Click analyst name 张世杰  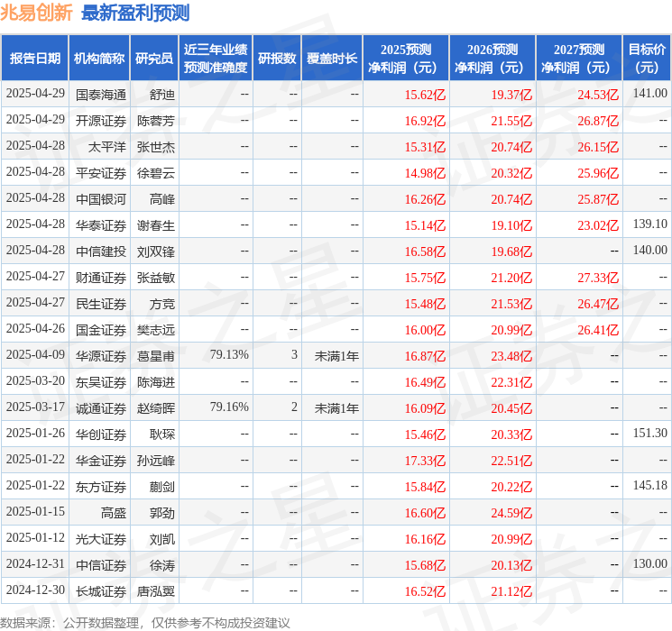point(156,147)
